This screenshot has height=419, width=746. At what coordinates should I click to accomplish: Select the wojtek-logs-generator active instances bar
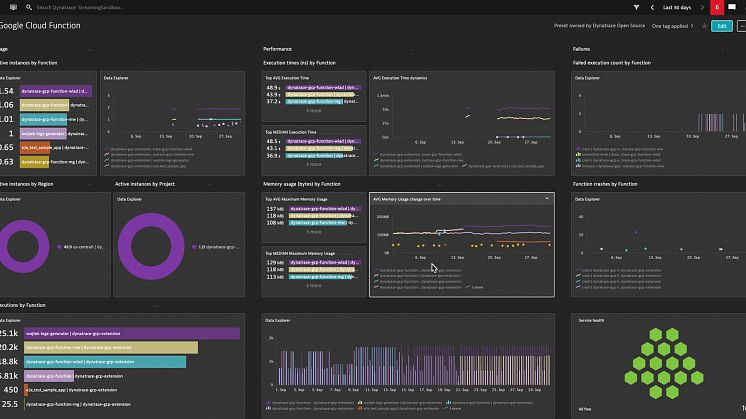[x=43, y=134]
